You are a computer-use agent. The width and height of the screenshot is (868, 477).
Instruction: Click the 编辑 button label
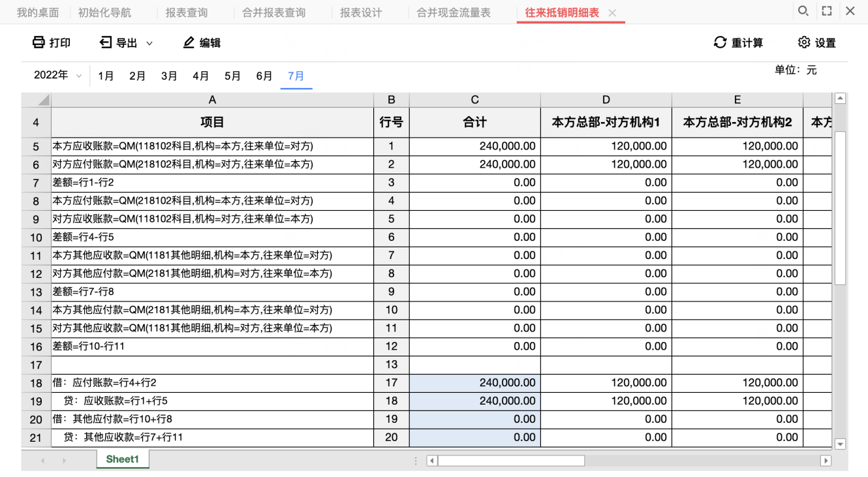click(210, 43)
